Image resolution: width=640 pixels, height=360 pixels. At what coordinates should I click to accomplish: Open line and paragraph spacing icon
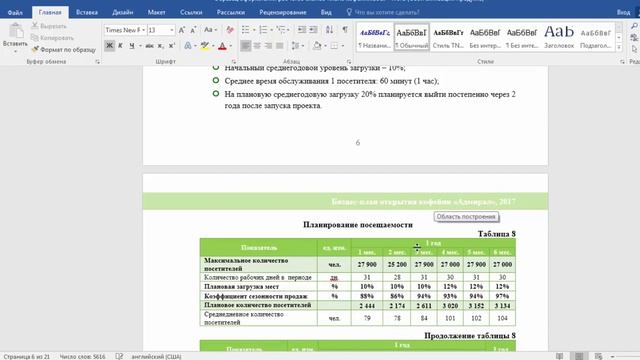296,46
